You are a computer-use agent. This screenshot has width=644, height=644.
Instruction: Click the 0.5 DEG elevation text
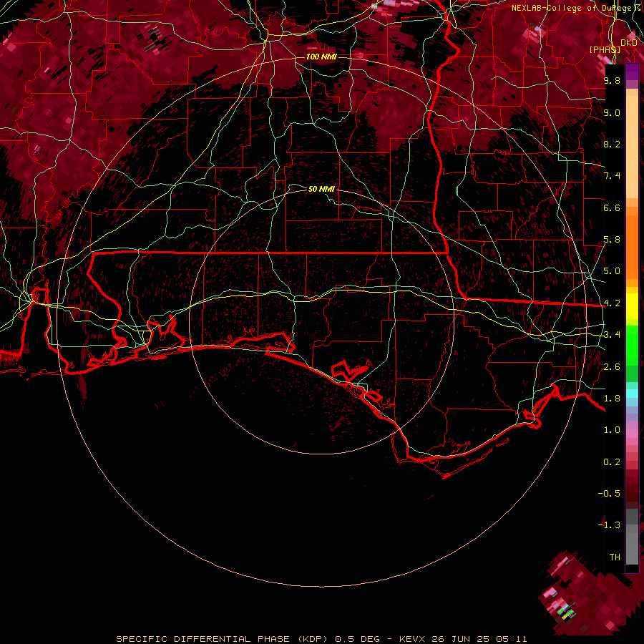coord(357,639)
